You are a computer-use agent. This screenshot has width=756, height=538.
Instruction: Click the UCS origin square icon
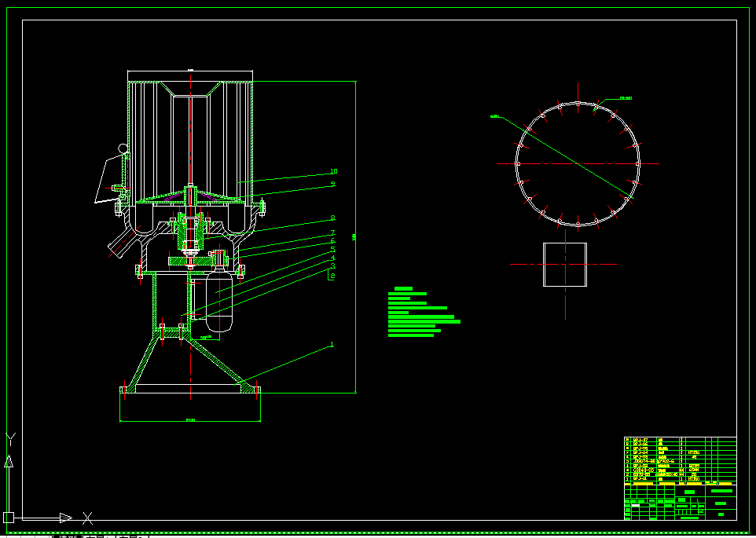pos(8,518)
